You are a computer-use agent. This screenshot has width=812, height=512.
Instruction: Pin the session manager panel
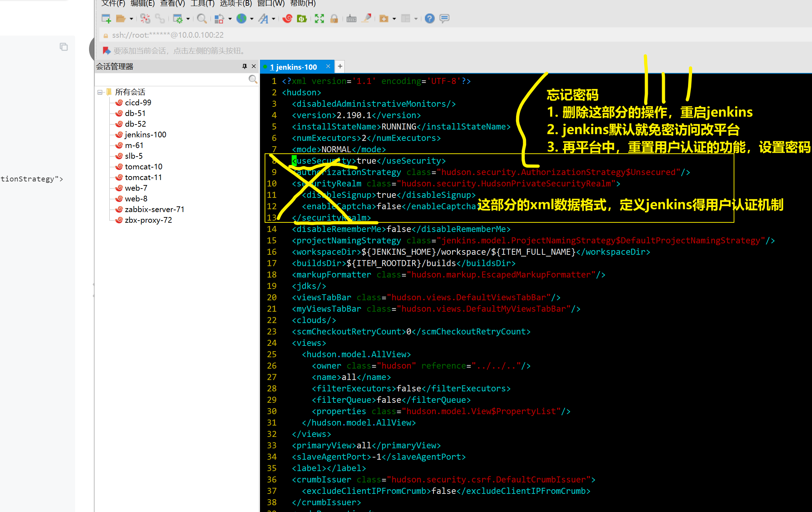tap(245, 66)
